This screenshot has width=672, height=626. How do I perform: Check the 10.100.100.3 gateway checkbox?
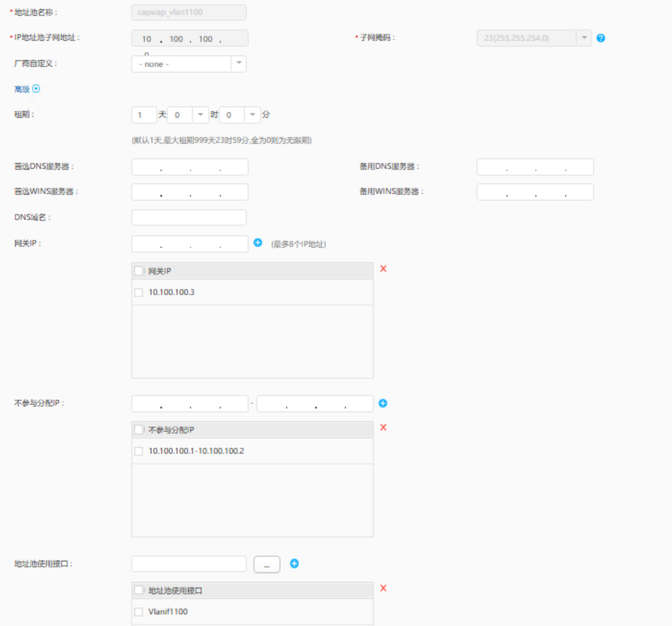click(139, 293)
